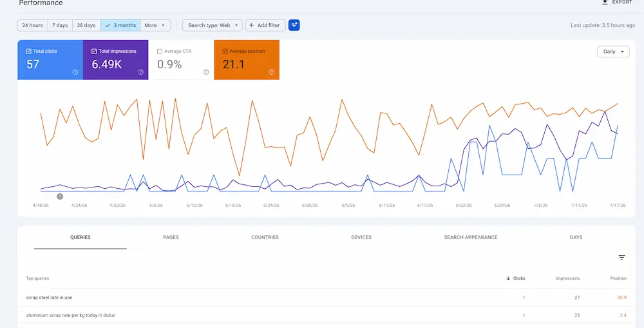The width and height of the screenshot is (644, 328).
Task: Open help icon on Total clicks card
Action: click(75, 72)
